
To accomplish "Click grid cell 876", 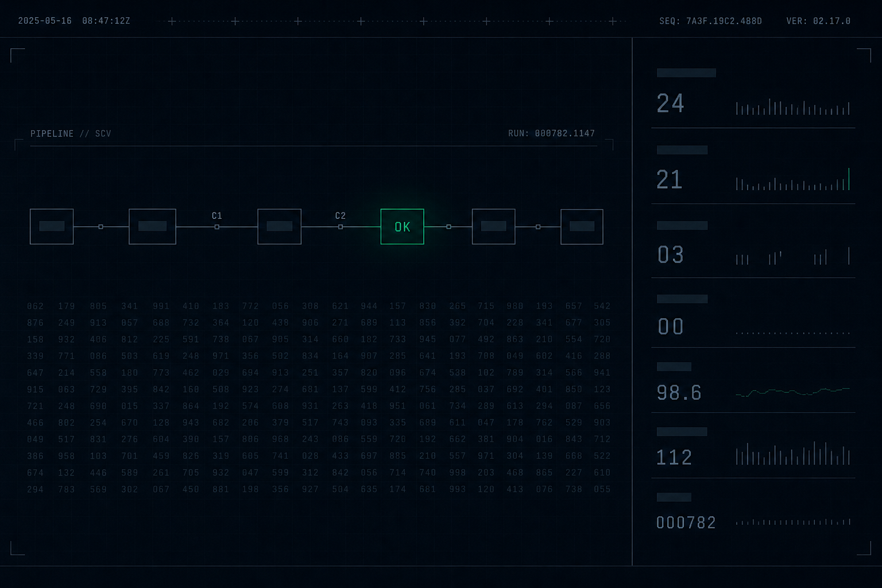I will pyautogui.click(x=35, y=323).
